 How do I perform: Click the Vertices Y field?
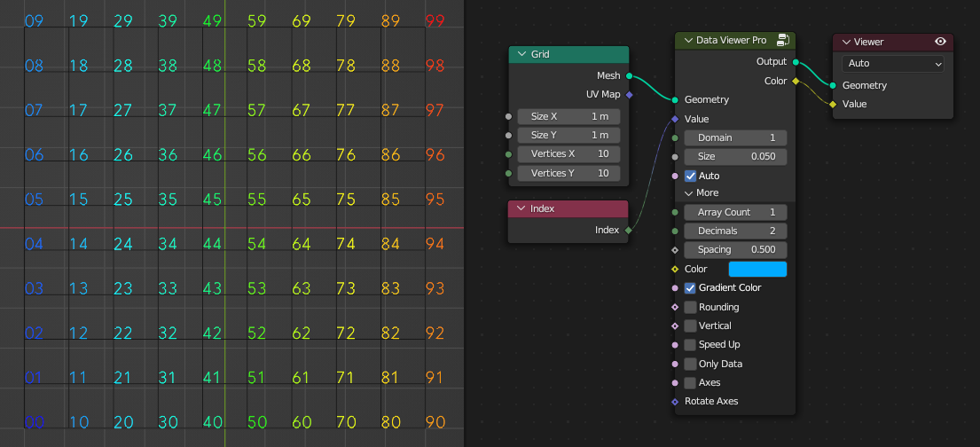[x=568, y=173]
